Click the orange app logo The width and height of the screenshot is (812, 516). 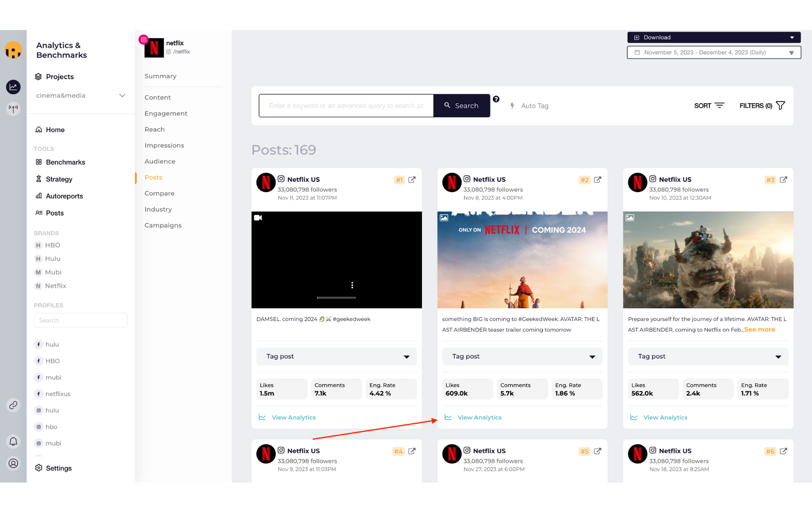13,50
